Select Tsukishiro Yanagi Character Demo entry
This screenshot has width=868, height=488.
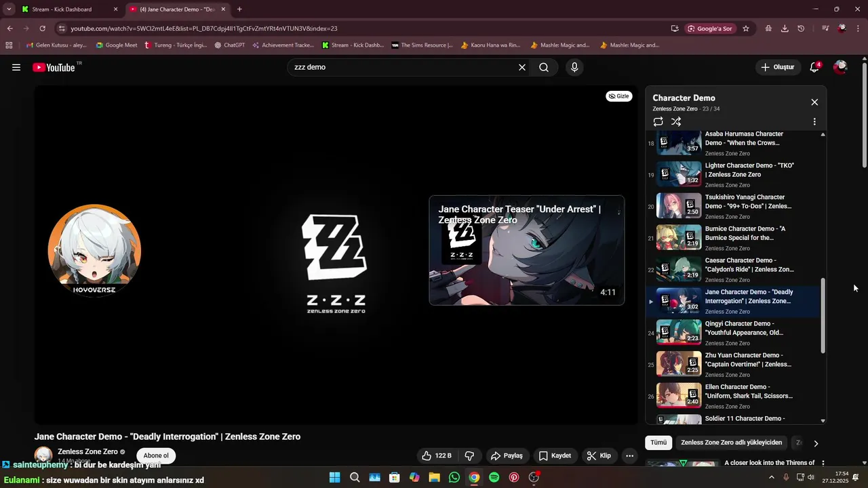732,206
